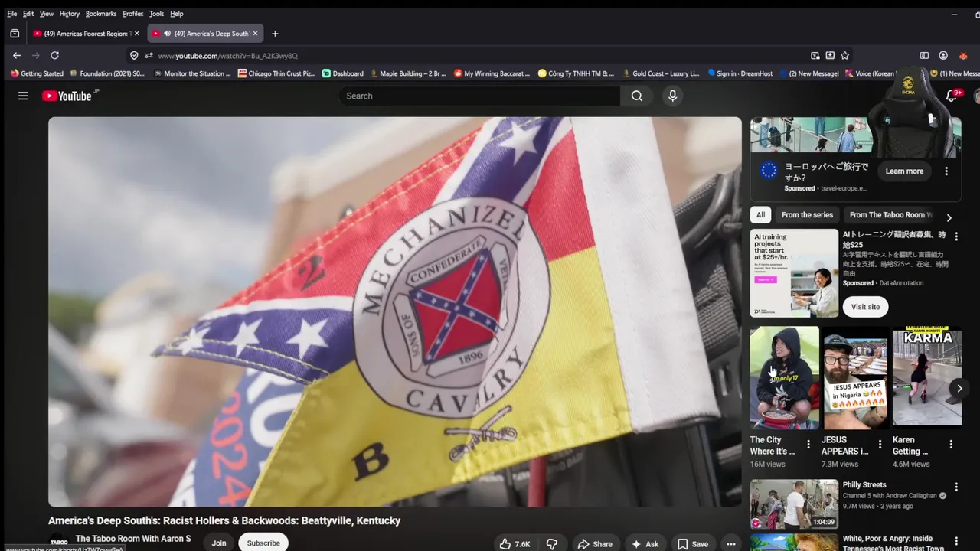Open the tab overview icon beside tabs
This screenshot has height=551, width=980.
[15, 34]
